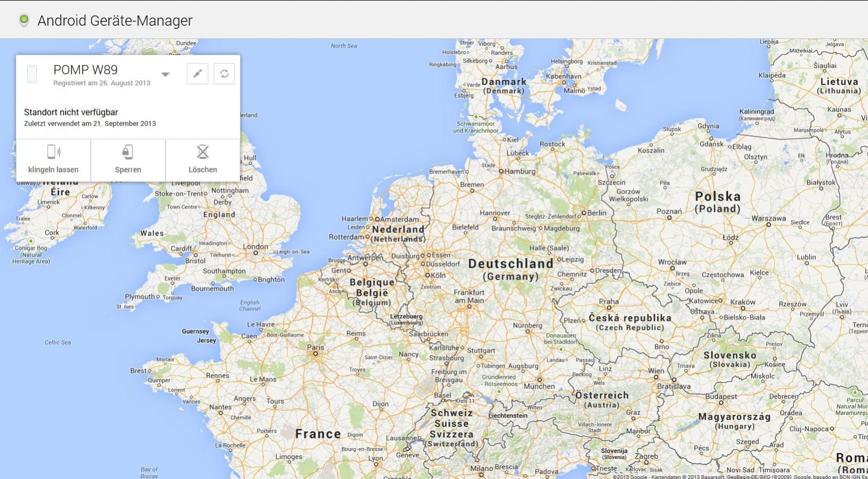Select the 'POMP W89' device name

coord(85,69)
